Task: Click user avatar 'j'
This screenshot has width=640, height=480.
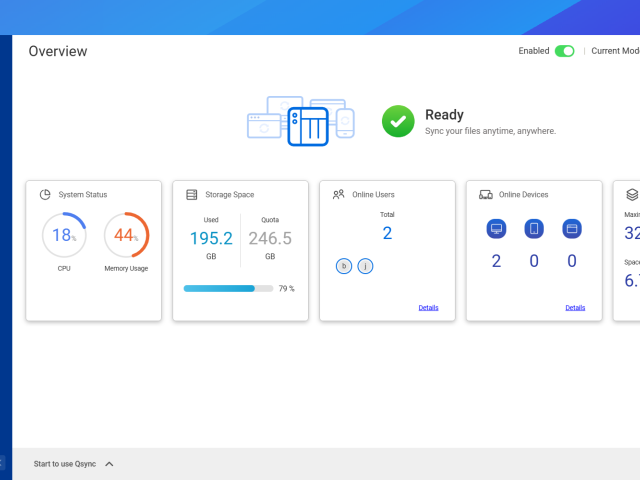Action: click(x=365, y=266)
